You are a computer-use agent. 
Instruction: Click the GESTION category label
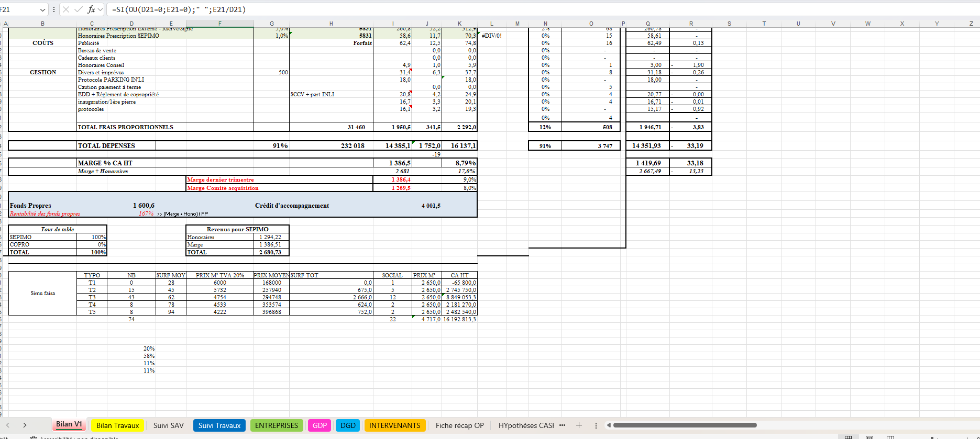43,72
